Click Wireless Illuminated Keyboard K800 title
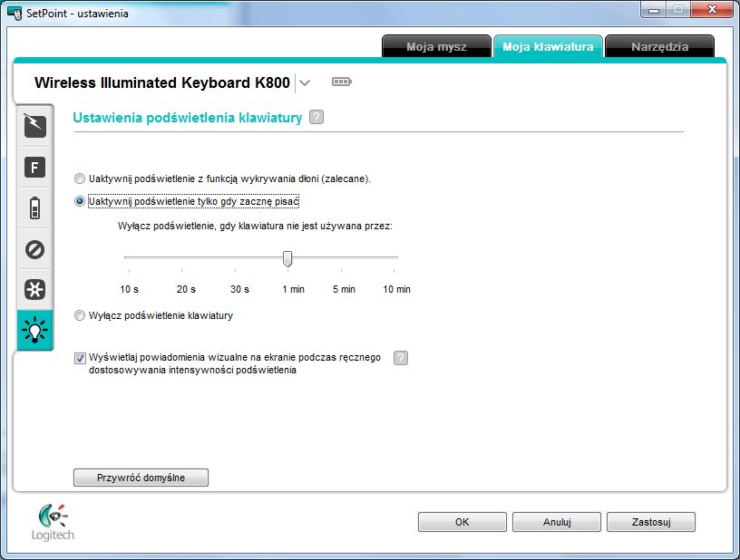Viewport: 740px width, 560px height. click(x=161, y=82)
